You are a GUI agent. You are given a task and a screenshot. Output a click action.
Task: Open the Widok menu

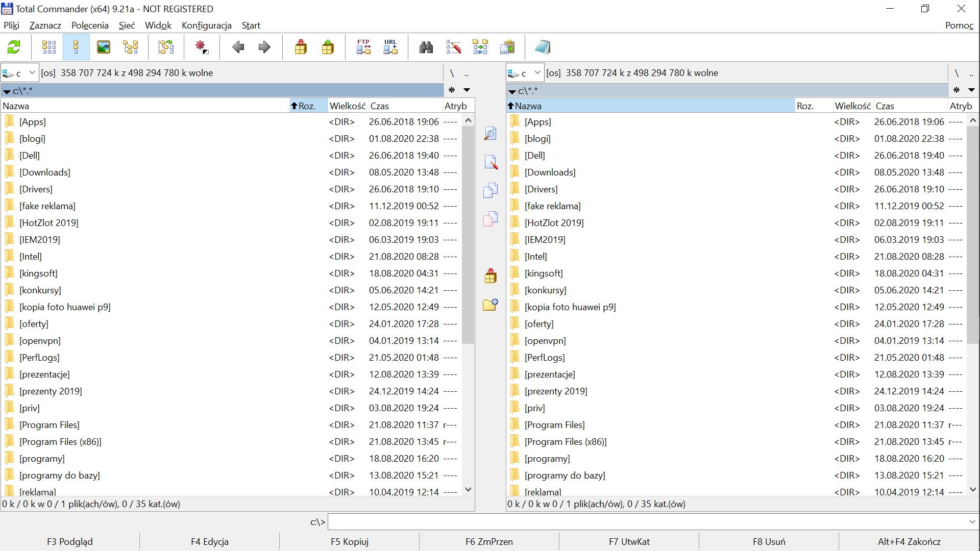click(158, 26)
